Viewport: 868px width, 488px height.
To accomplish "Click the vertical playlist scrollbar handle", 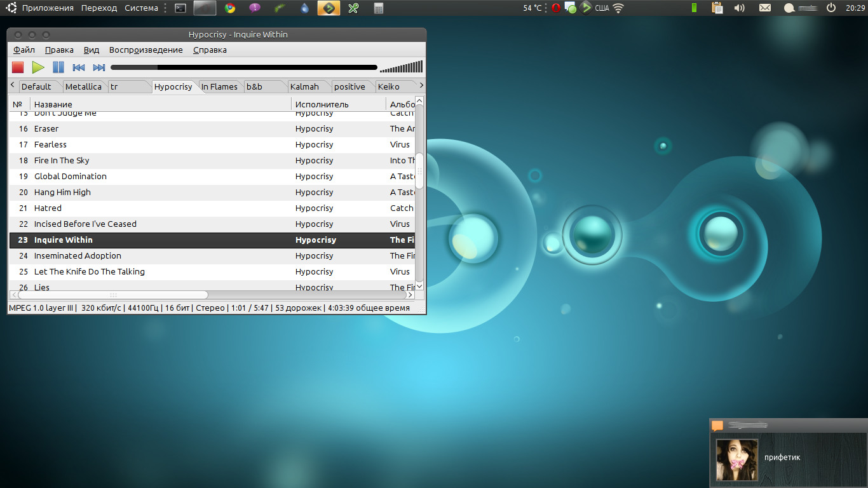I will [x=419, y=171].
